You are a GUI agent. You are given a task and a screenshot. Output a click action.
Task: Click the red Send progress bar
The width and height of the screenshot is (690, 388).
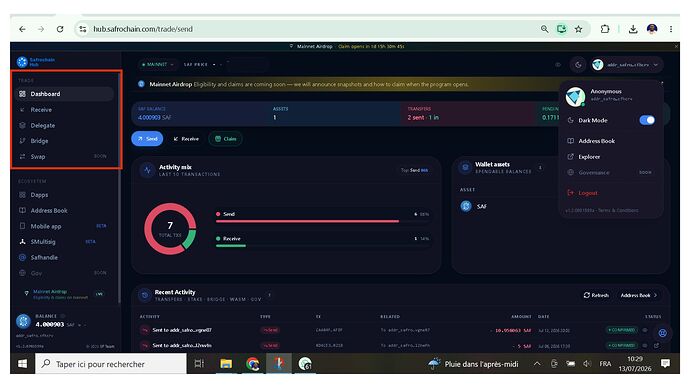pos(307,221)
